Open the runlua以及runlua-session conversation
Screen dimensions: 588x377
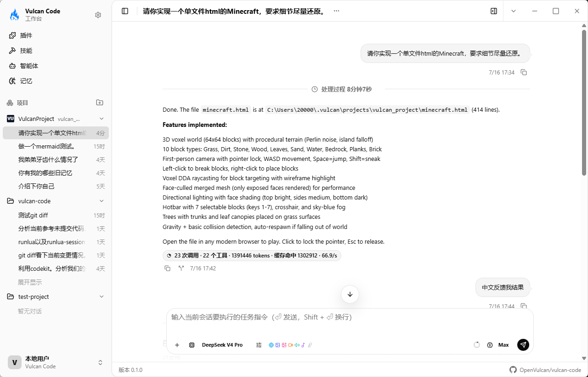56,242
